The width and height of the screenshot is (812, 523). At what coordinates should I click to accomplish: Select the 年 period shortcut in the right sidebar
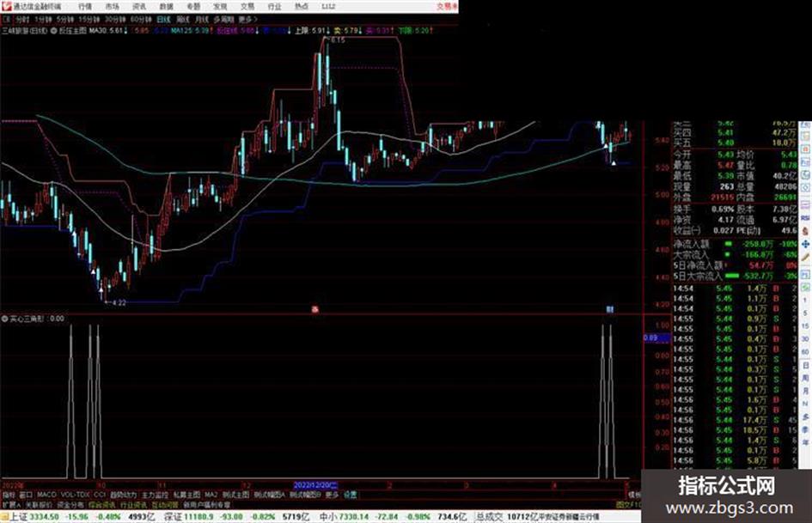coord(805,441)
